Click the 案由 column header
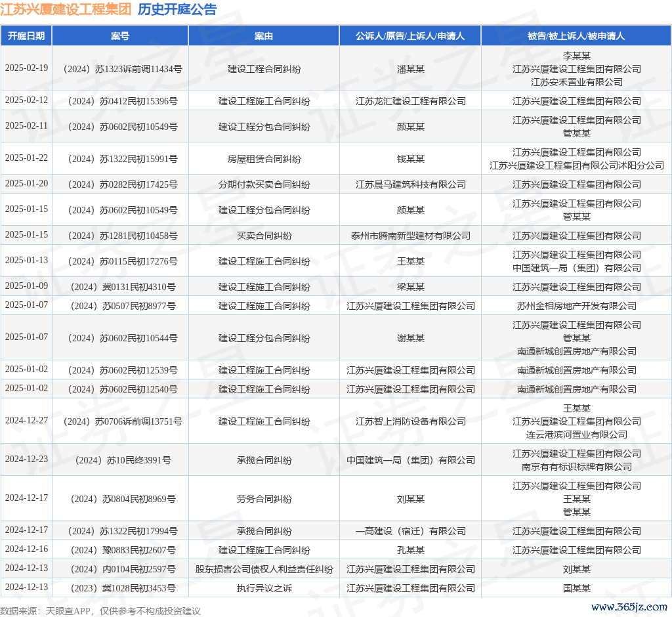 click(264, 36)
